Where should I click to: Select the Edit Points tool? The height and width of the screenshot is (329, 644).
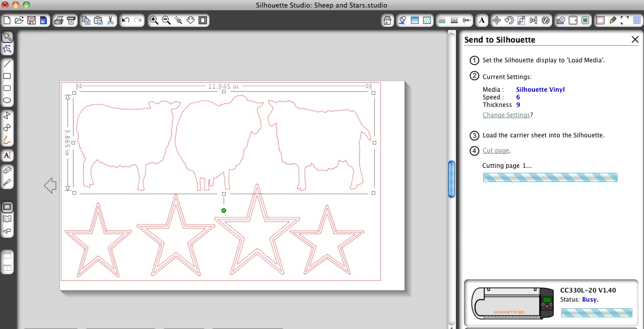[x=7, y=49]
